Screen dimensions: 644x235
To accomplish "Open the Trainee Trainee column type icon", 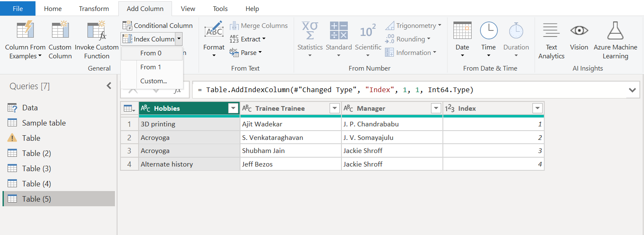I will [x=247, y=109].
